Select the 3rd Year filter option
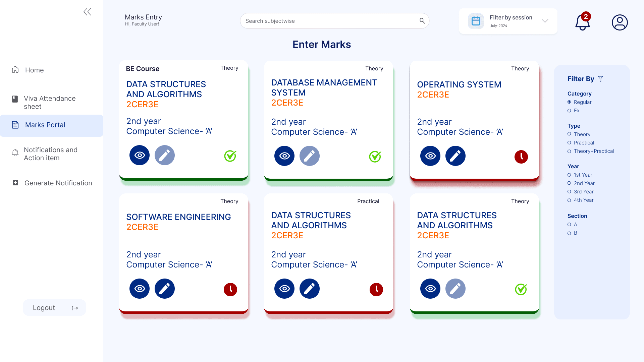 569,192
